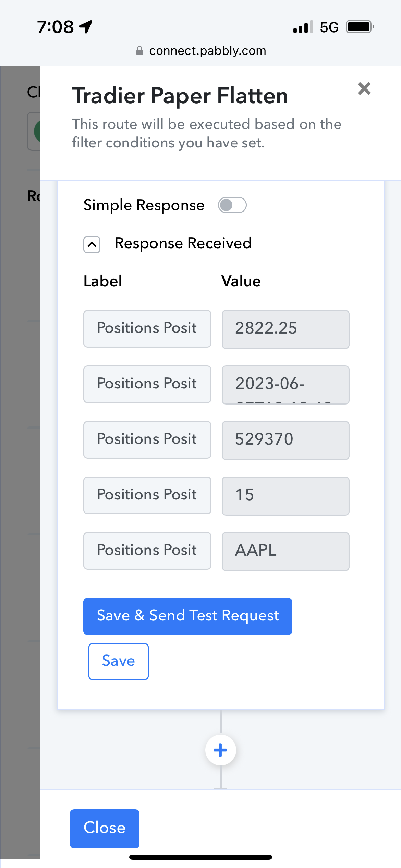Click Save & Send Test Request button
The width and height of the screenshot is (401, 868).
click(188, 616)
